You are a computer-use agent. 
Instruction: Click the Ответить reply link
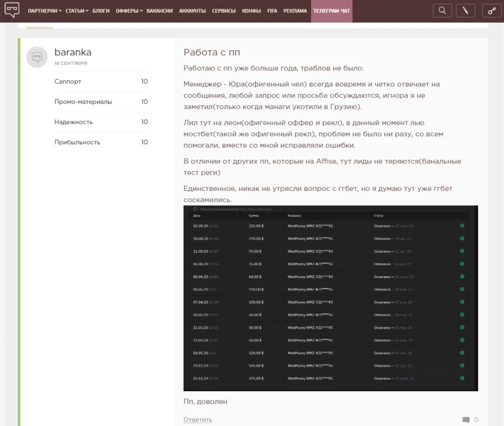(x=198, y=420)
